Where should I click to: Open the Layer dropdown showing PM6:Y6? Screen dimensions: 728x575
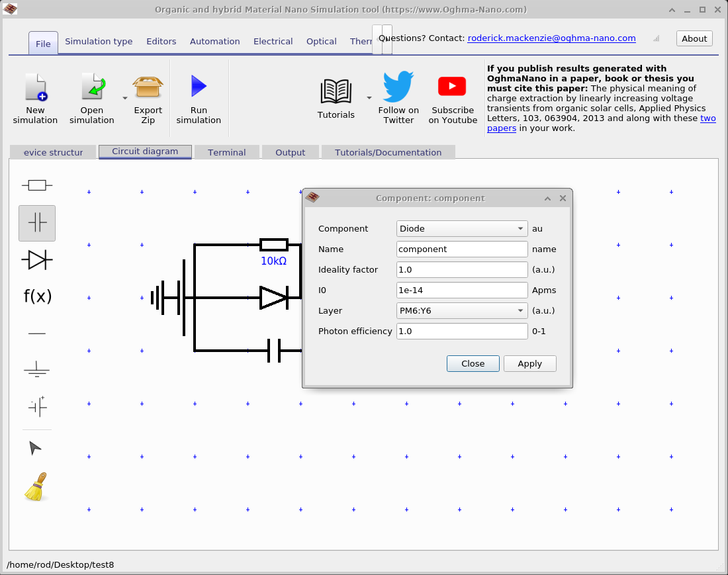coord(461,310)
